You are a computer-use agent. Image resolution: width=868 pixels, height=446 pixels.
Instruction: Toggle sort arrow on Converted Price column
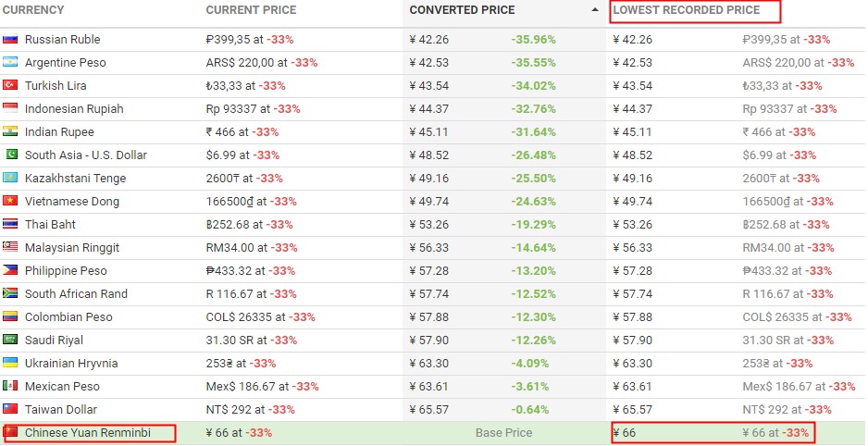pyautogui.click(x=594, y=10)
